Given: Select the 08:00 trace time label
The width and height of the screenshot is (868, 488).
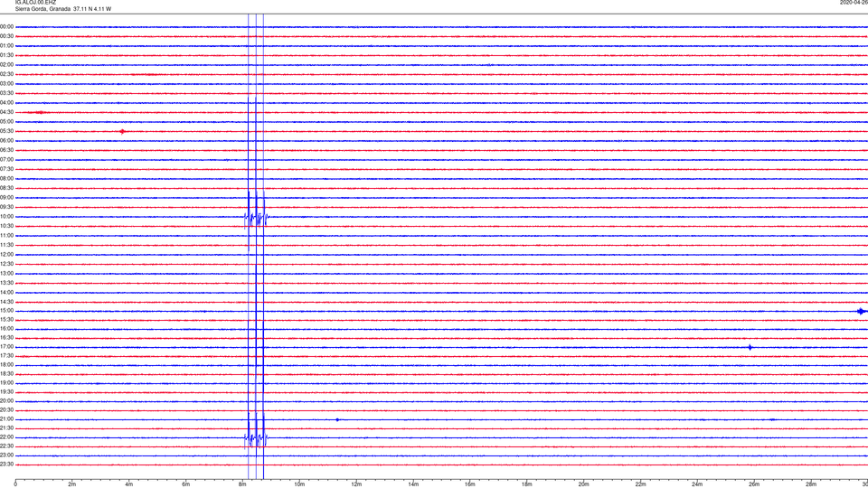Looking at the screenshot, I should coord(6,179).
